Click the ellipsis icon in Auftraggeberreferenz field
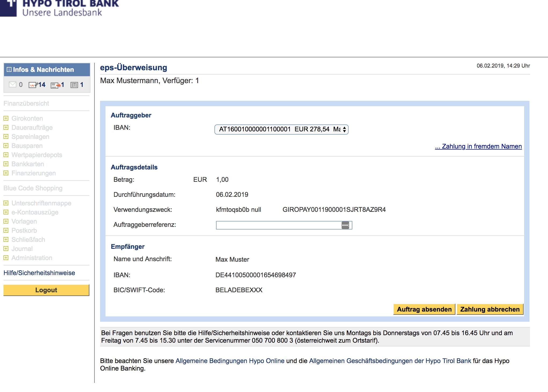This screenshot has height=392, width=548. (x=345, y=225)
